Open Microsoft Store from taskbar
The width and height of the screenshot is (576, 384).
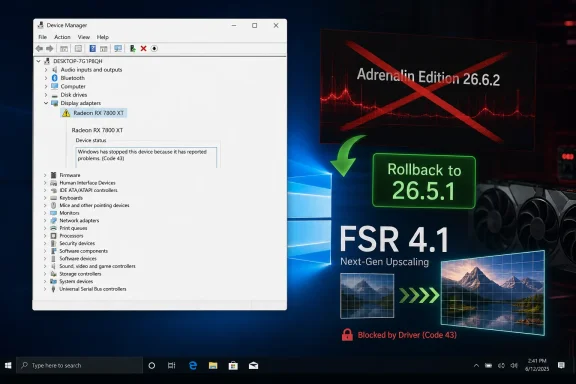pos(233,366)
